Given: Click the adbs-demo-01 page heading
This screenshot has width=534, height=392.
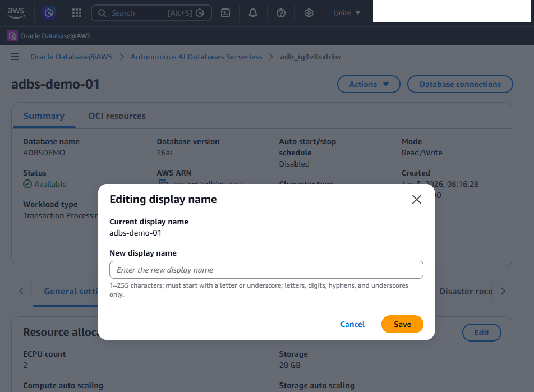Looking at the screenshot, I should pyautogui.click(x=56, y=84).
